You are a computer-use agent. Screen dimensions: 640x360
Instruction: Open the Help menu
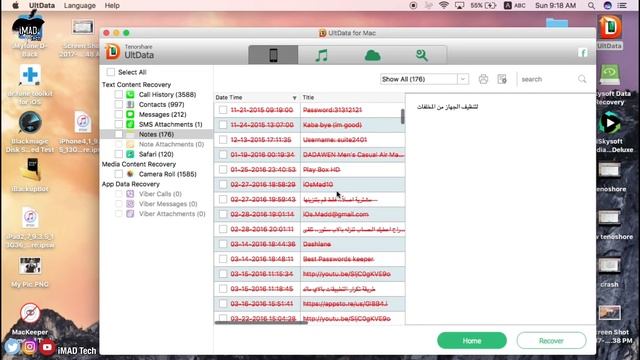click(x=112, y=6)
